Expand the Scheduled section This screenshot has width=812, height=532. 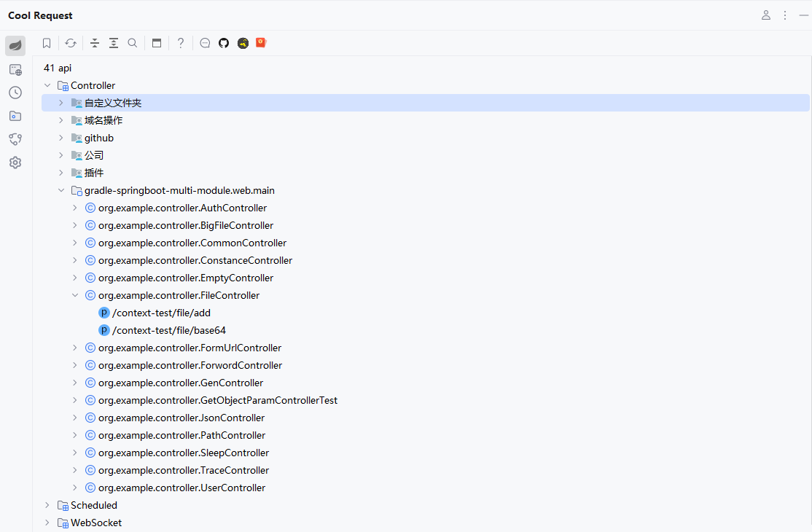[x=47, y=505]
